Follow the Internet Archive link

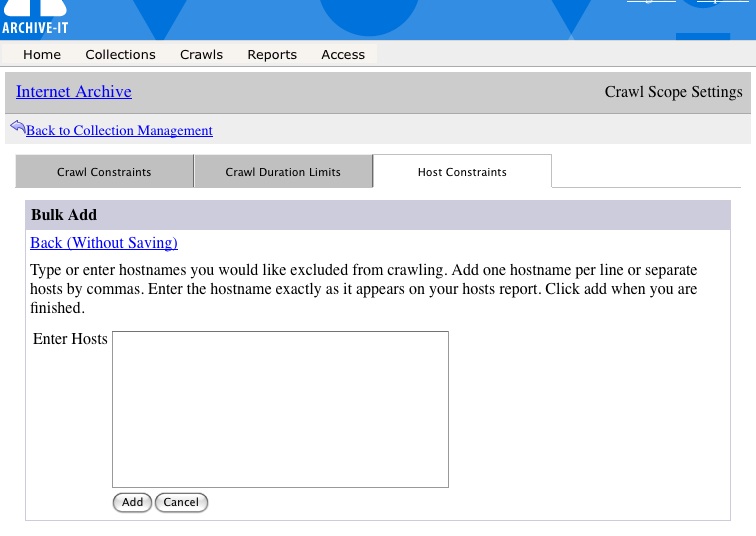click(x=74, y=92)
